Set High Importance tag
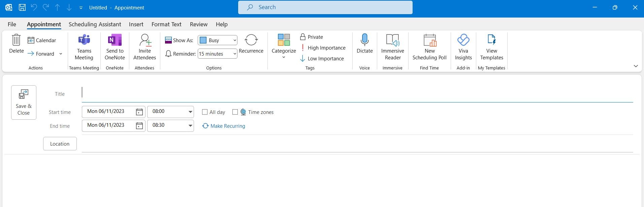Viewport: 644px width, 207px height. pos(323,48)
